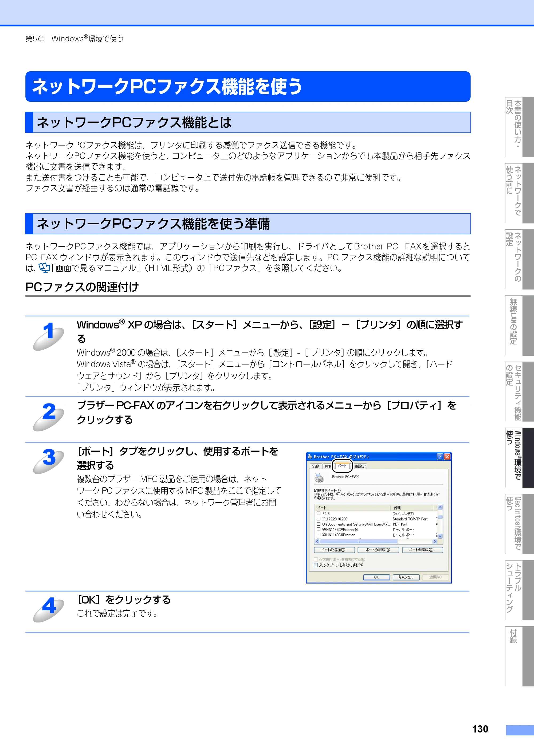Screen dimensions: 534x756
Task: Click the horizontal scrollbar thumb in port list
Action: click(359, 541)
